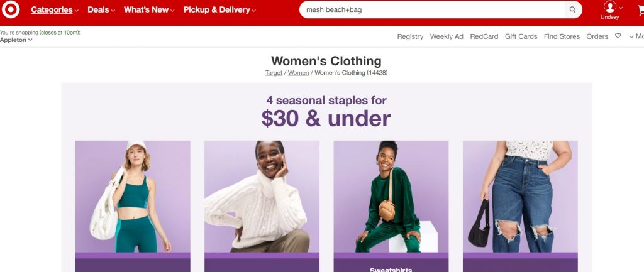
Task: Open the Gift Cards link
Action: pyautogui.click(x=521, y=36)
